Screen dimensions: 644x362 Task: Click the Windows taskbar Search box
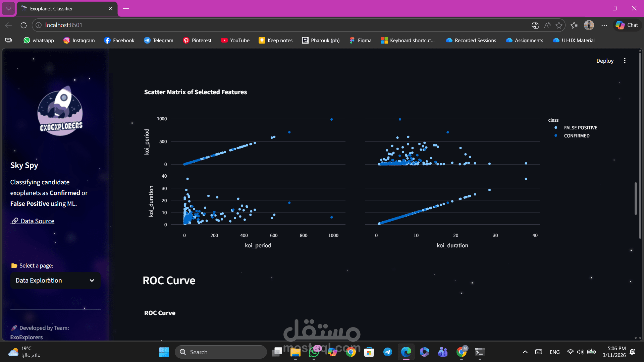pos(221,352)
